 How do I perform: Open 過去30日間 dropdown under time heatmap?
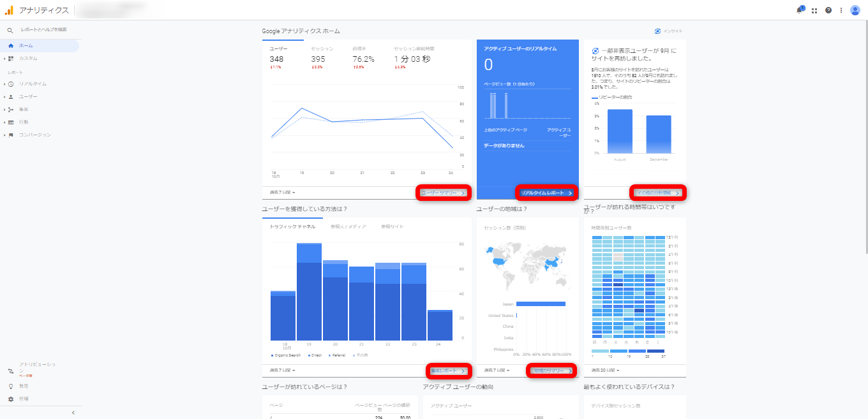pyautogui.click(x=605, y=370)
